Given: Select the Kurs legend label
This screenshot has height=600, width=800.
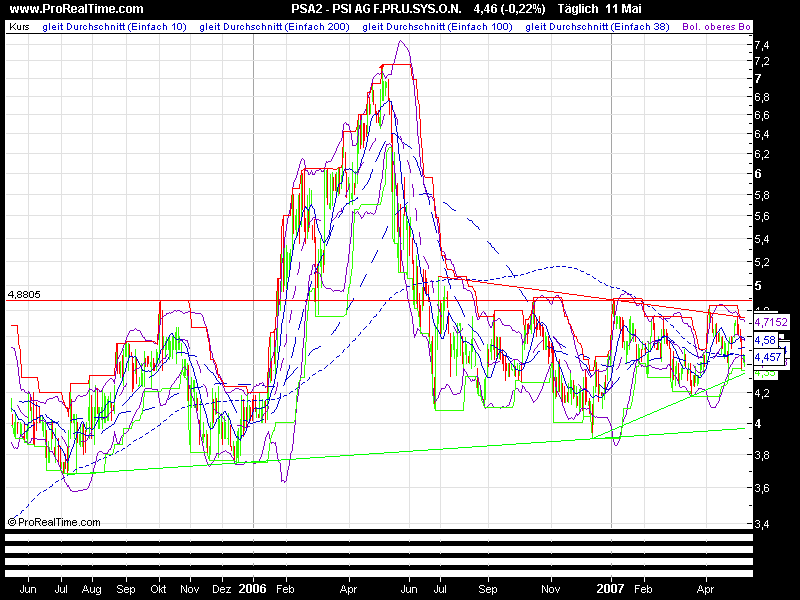Looking at the screenshot, I should [19, 27].
